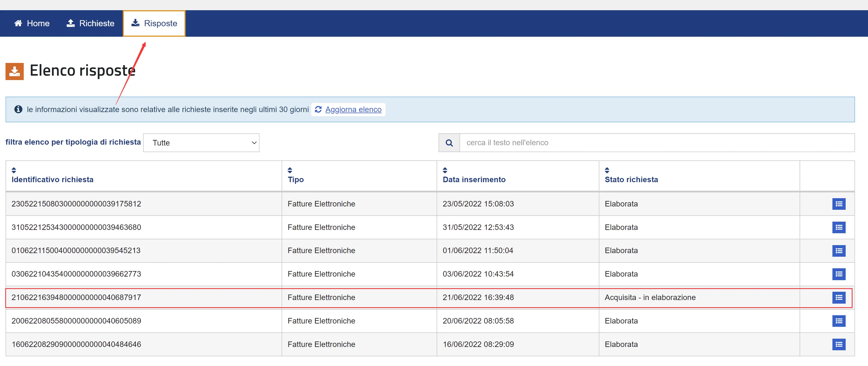Open the Richieste tab
Image resolution: width=868 pixels, height=366 pixels.
click(90, 23)
